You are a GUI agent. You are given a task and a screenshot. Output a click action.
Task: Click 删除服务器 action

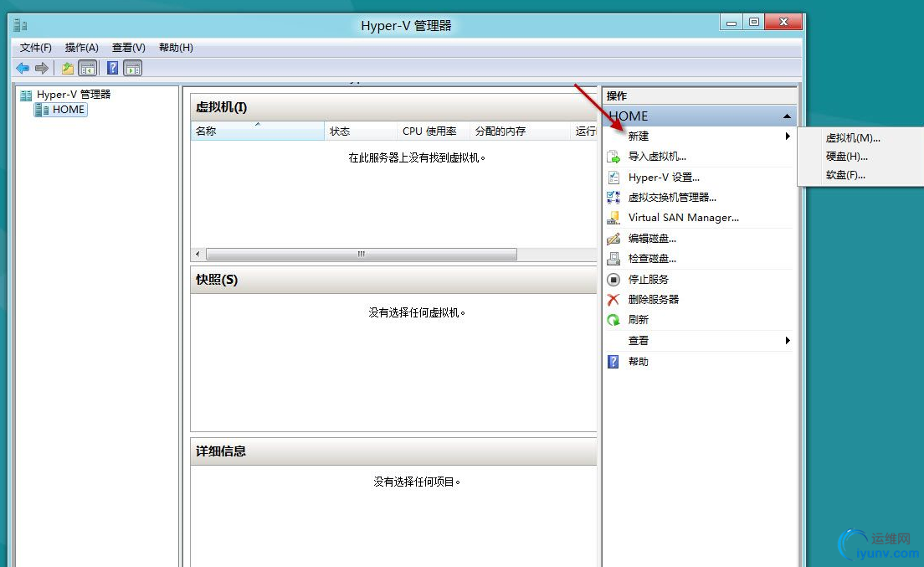pos(654,300)
